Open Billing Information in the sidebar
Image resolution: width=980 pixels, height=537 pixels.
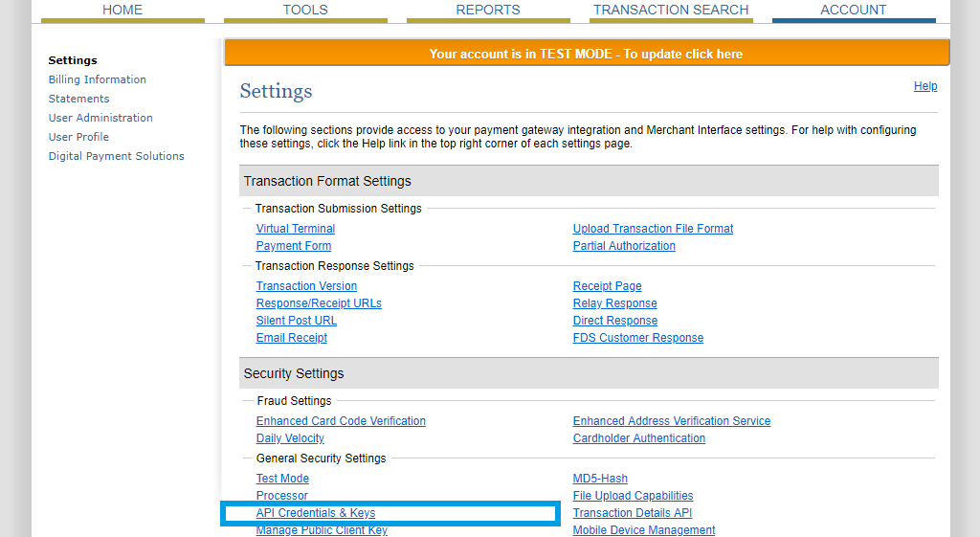coord(98,79)
